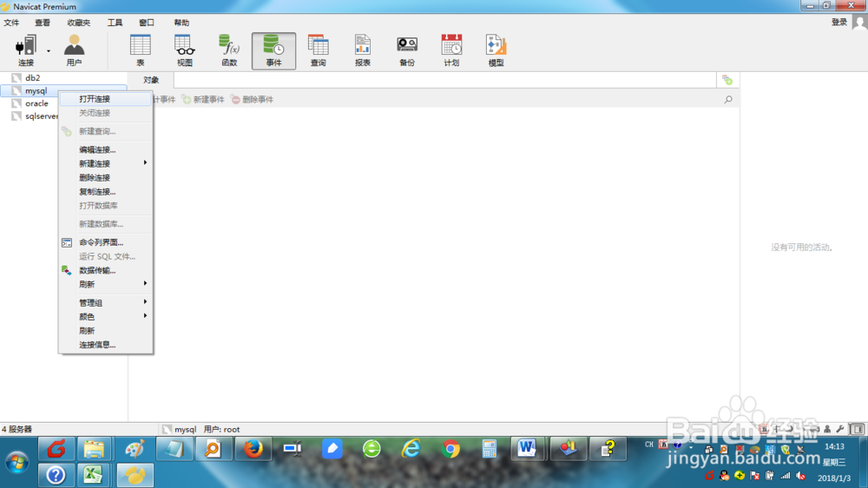Expand New Connection (新建连接) submenu
This screenshot has width=868, height=488.
coord(105,163)
